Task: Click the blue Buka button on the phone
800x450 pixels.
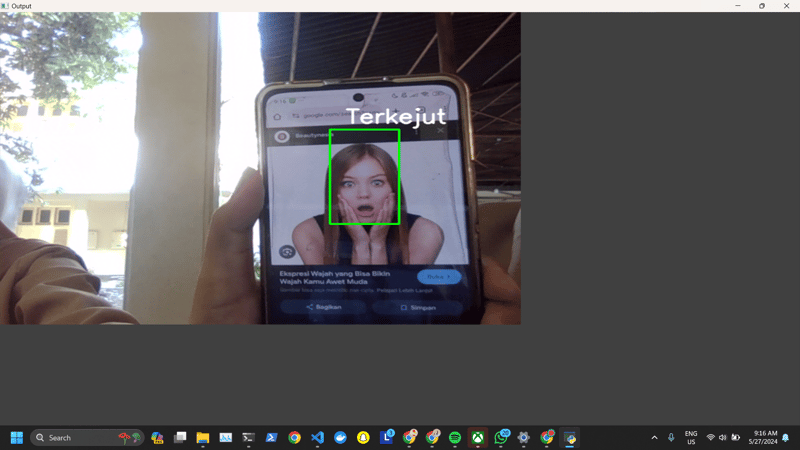Action: (x=439, y=277)
